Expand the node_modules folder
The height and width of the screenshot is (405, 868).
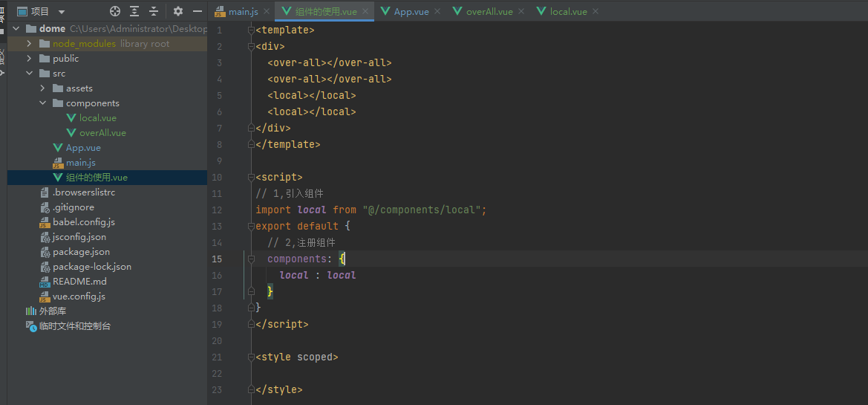[x=30, y=43]
